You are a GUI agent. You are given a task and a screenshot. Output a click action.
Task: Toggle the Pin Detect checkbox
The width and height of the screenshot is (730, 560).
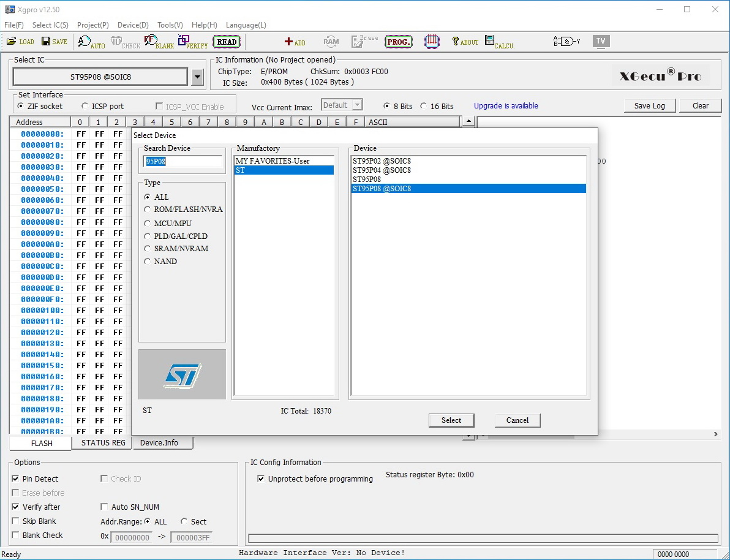[16, 479]
